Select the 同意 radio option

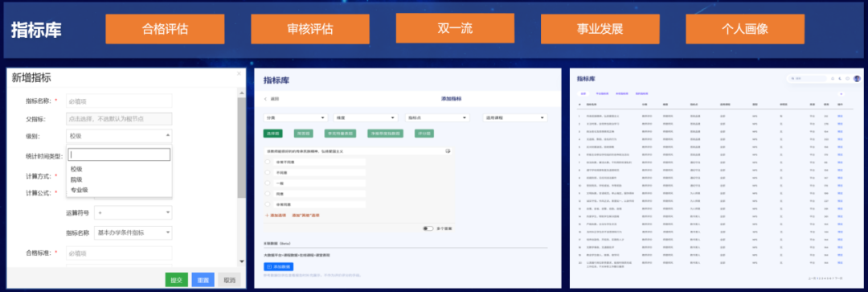(x=268, y=194)
